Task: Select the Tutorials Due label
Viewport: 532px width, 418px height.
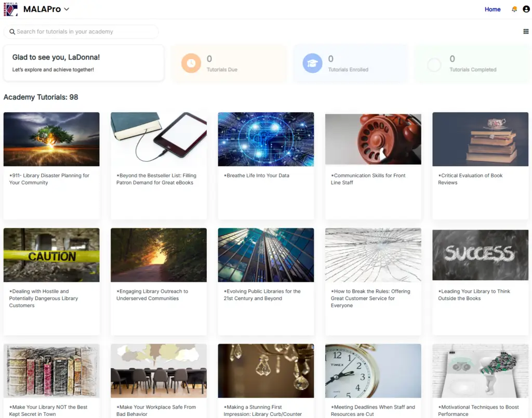Action: coord(222,70)
